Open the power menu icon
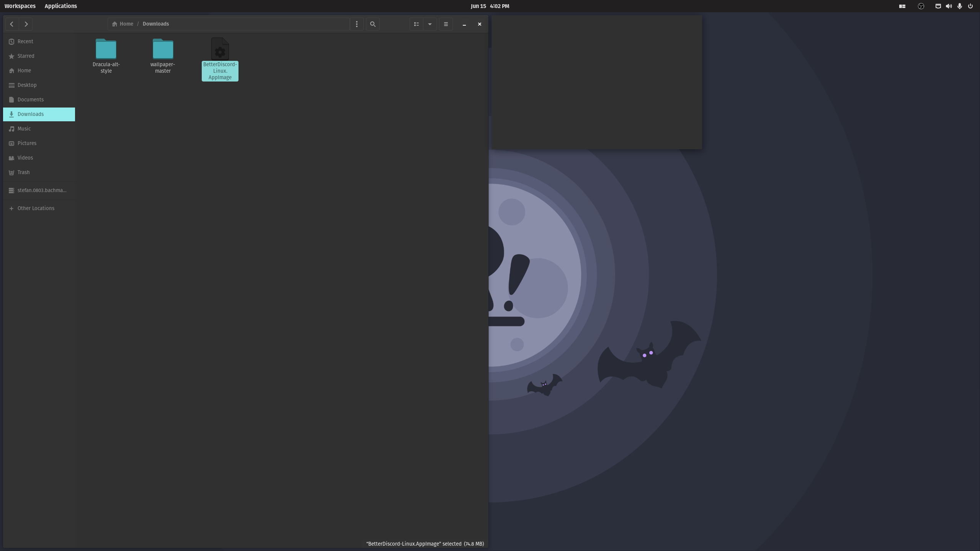This screenshot has width=980, height=551. click(970, 6)
